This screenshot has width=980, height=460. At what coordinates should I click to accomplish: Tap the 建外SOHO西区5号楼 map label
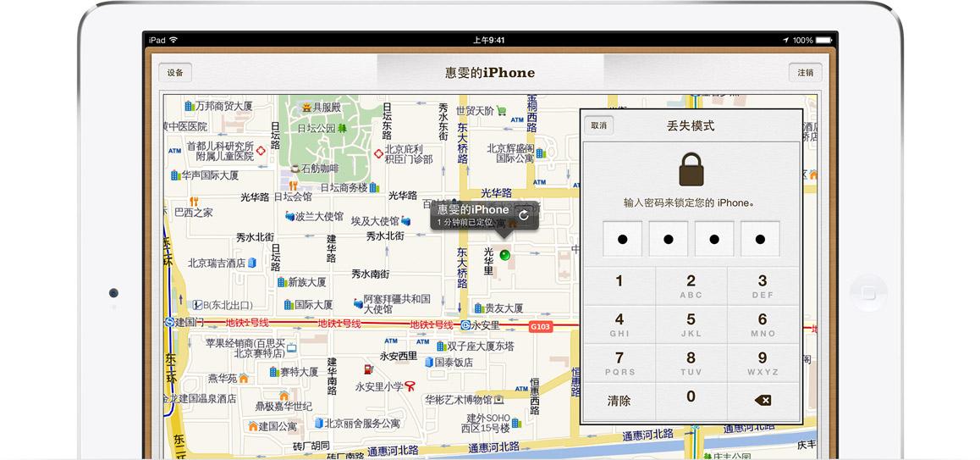click(x=487, y=423)
